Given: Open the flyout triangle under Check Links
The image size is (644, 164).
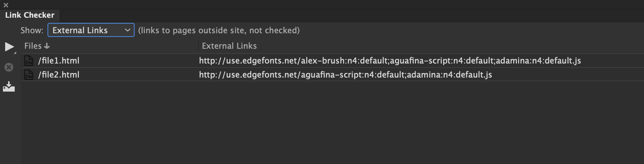Looking at the screenshot, I should click(15, 53).
